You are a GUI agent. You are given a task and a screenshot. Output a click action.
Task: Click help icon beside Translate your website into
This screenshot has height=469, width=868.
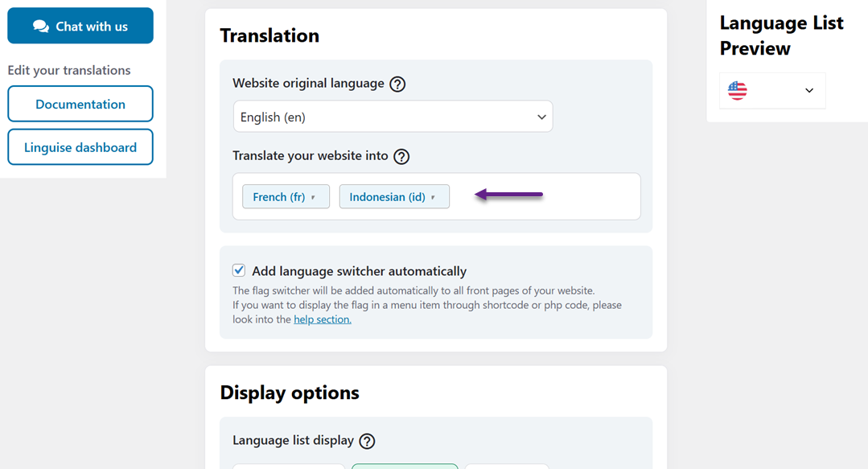(x=401, y=157)
